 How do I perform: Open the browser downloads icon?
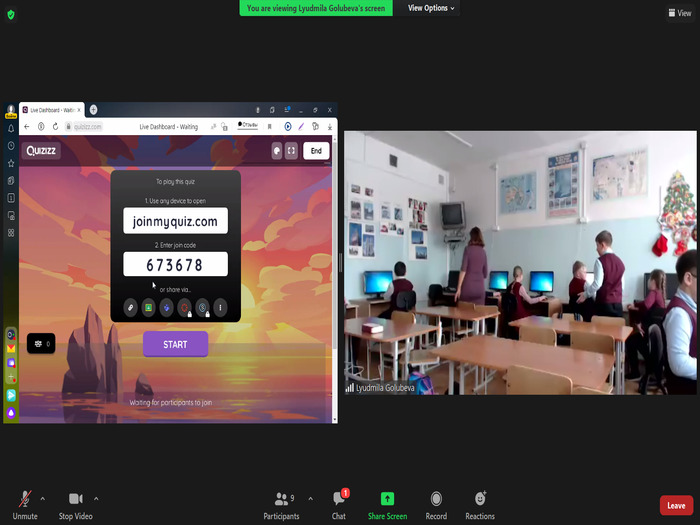point(329,127)
